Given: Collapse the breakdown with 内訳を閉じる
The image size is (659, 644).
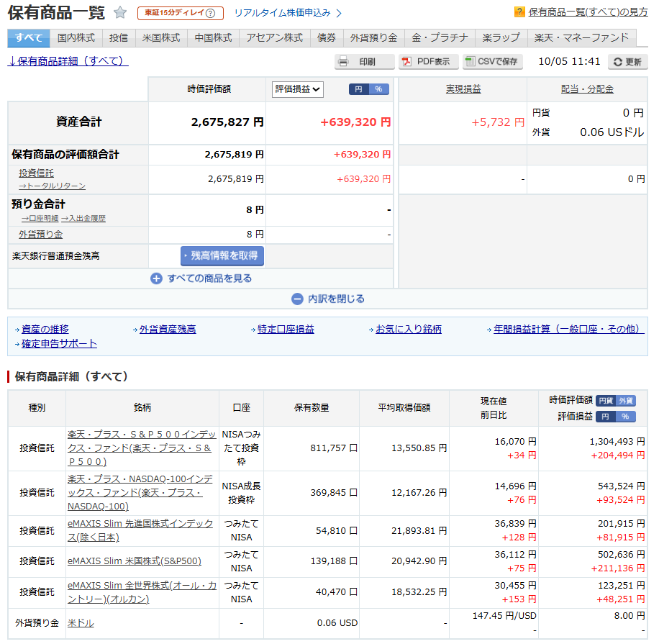Looking at the screenshot, I should click(x=336, y=299).
